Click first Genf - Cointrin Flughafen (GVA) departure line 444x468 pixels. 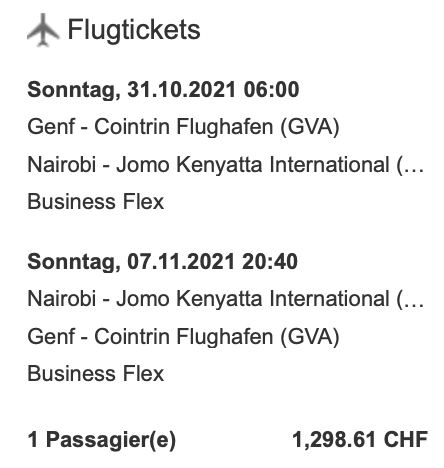click(x=183, y=127)
